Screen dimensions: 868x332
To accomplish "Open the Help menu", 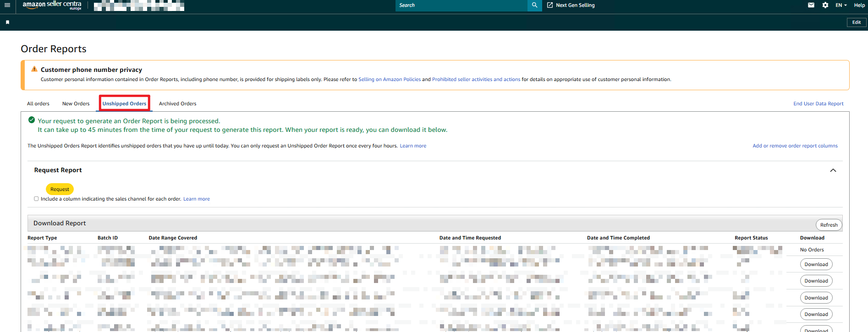I will point(859,5).
